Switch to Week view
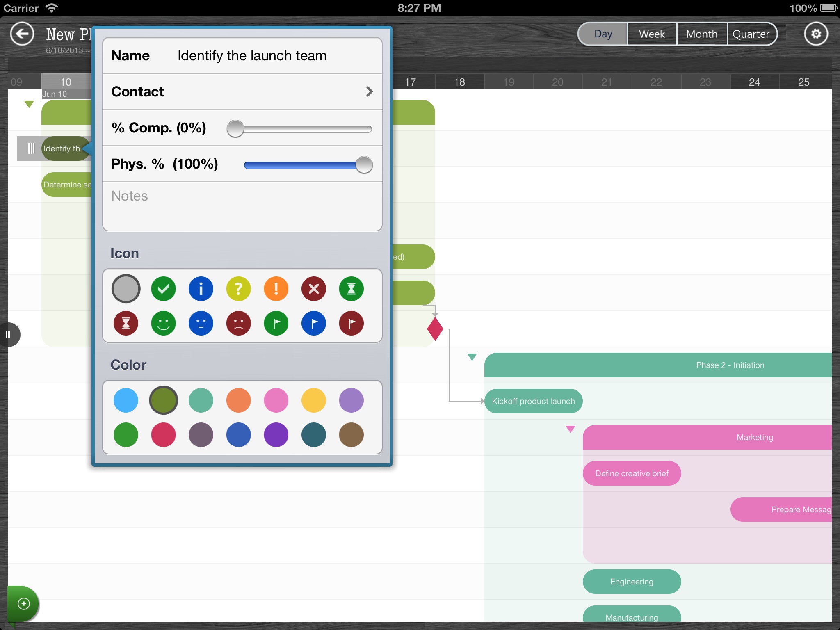This screenshot has height=630, width=840. point(652,34)
